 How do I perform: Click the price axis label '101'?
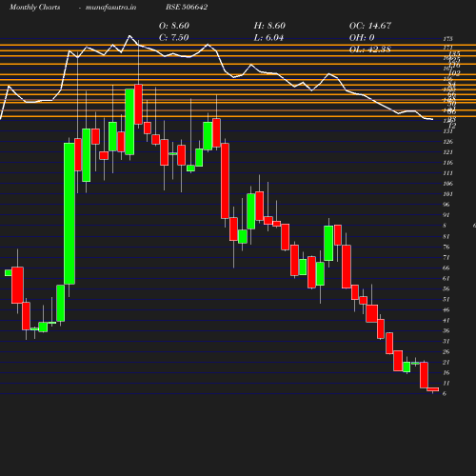[447, 194]
